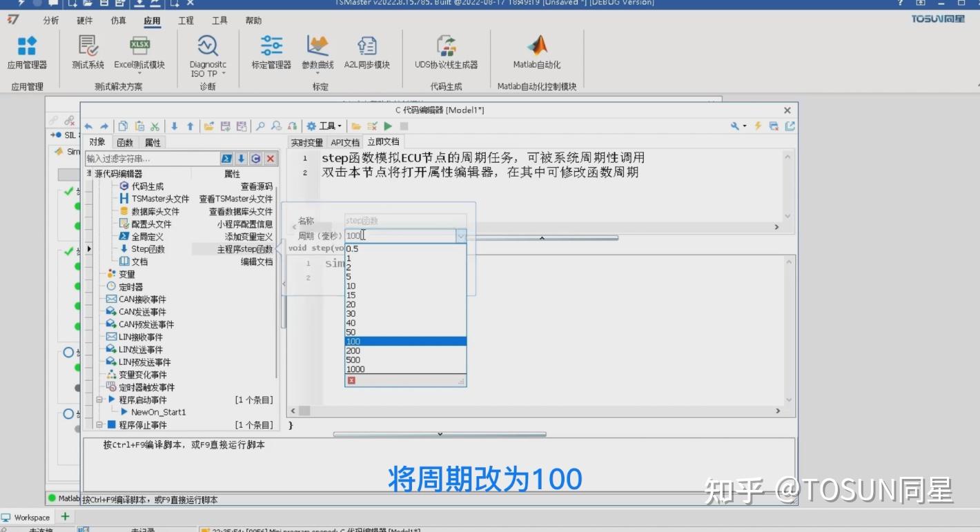
Task: Open the search (magnifier) icon in editor toolbar
Action: 259,126
